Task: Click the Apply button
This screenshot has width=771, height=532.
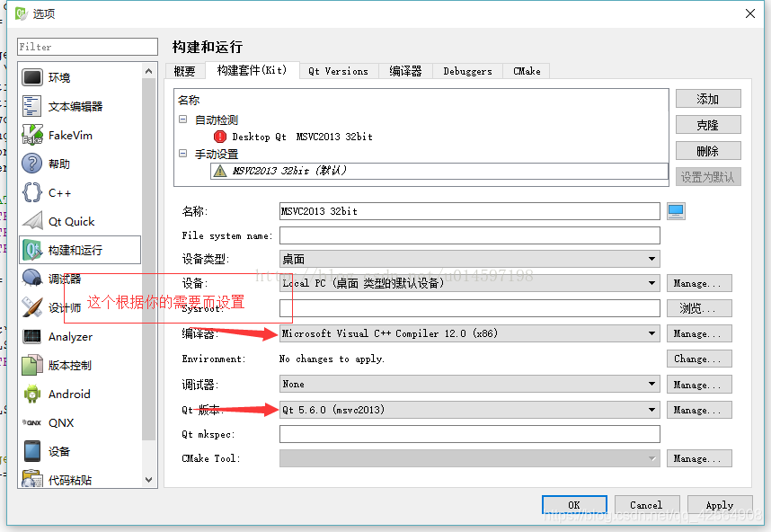Action: [x=720, y=505]
